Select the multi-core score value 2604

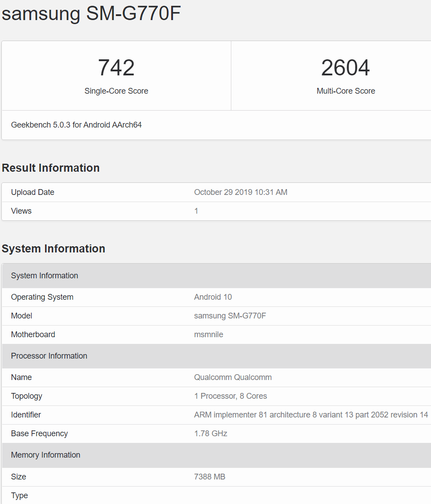pos(345,68)
